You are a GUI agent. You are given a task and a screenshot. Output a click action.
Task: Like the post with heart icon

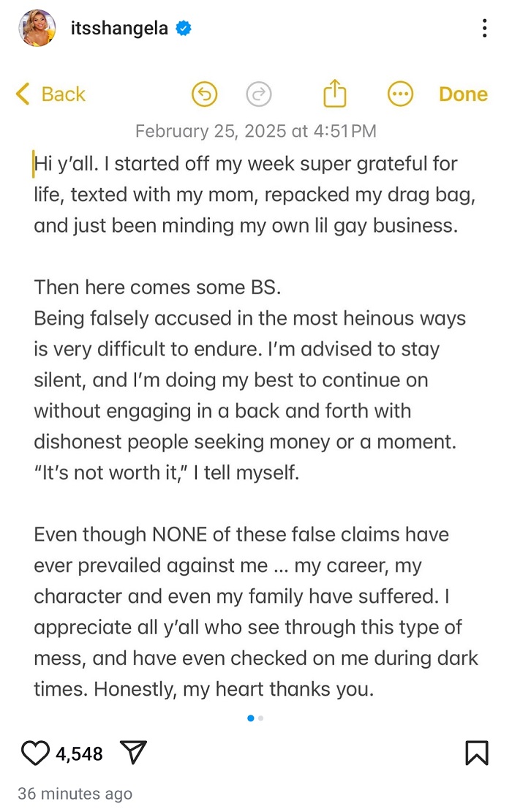[x=35, y=753]
